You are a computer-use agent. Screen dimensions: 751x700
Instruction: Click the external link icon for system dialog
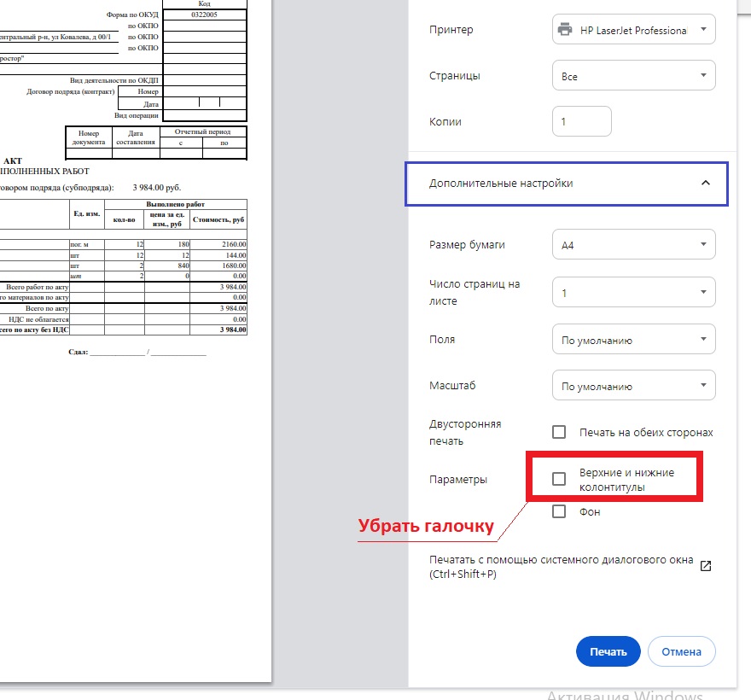(x=705, y=566)
